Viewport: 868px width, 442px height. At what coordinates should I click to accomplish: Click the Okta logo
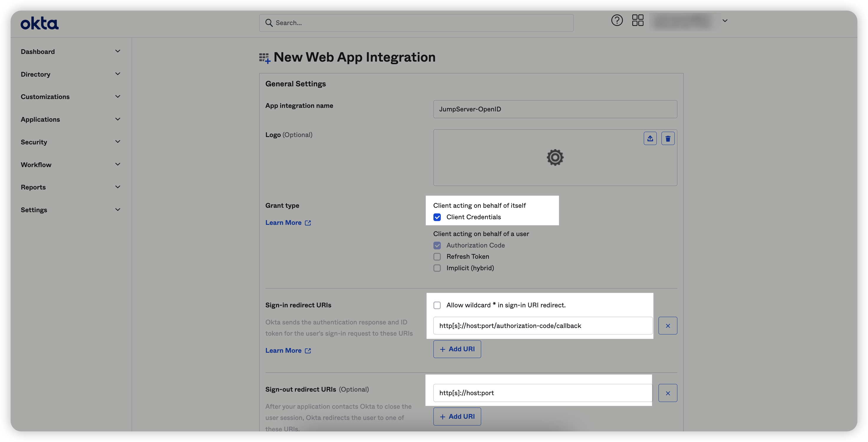[x=39, y=23]
